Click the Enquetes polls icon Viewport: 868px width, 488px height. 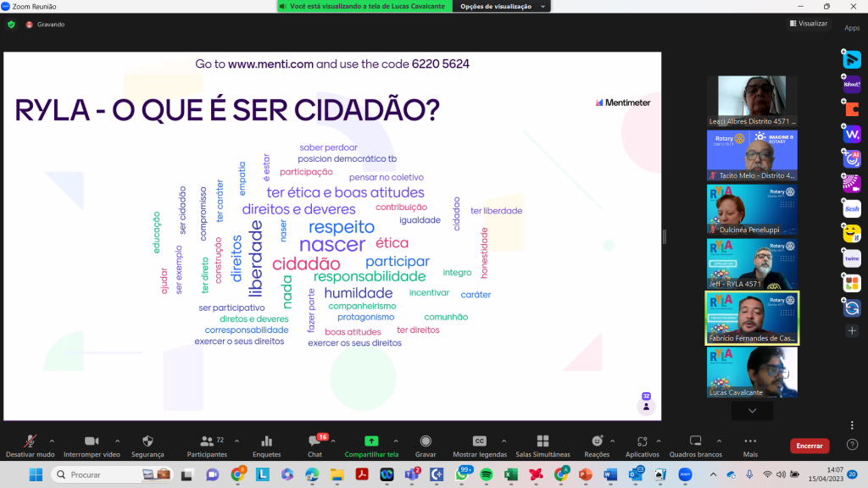pyautogui.click(x=266, y=445)
